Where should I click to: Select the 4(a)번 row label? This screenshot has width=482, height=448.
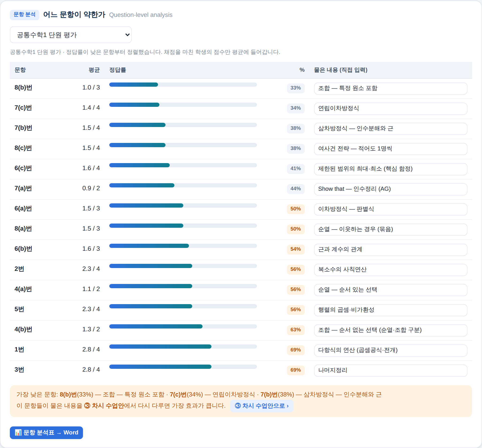(x=23, y=289)
